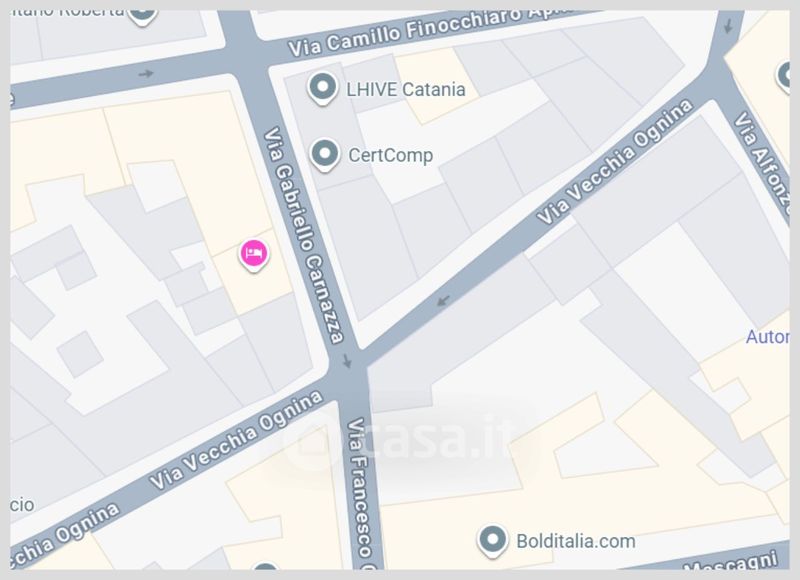Click the purple Autor label at right
This screenshot has height=580, width=800.
(767, 337)
